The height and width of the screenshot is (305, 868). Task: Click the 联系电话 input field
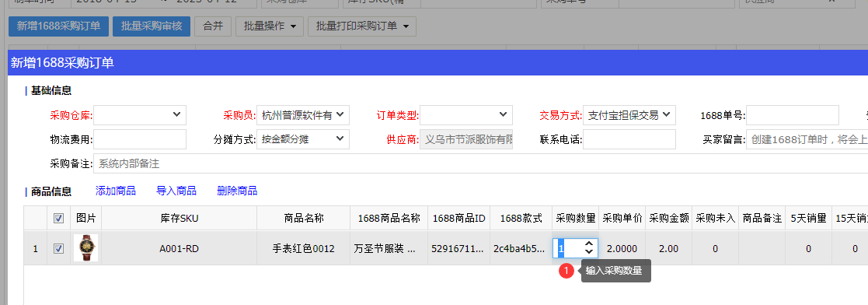pos(629,139)
